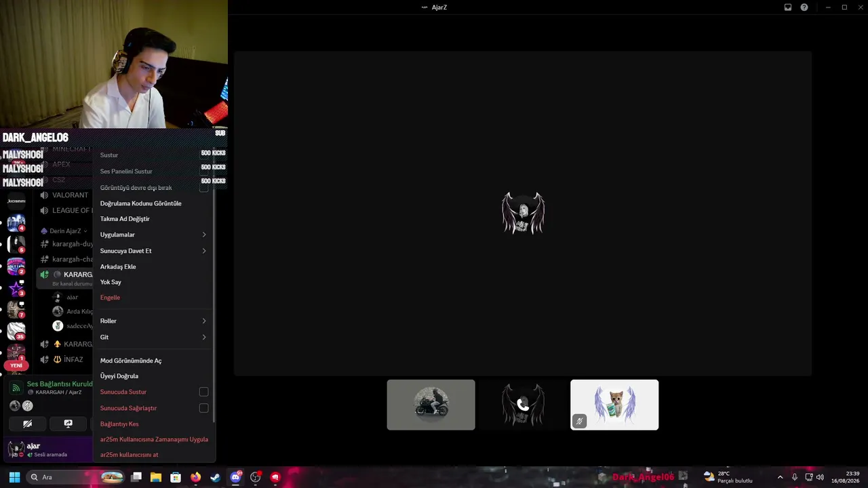868x488 pixels.
Task: Select ar25m Kullanıcısına Zamanaşımı Uygula
Action: pos(154,439)
